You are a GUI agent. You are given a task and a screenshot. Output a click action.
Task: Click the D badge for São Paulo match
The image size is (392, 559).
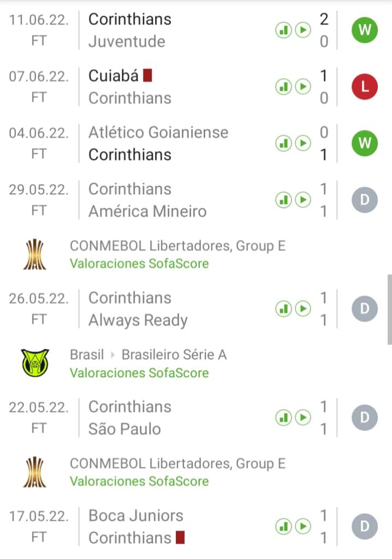click(364, 418)
